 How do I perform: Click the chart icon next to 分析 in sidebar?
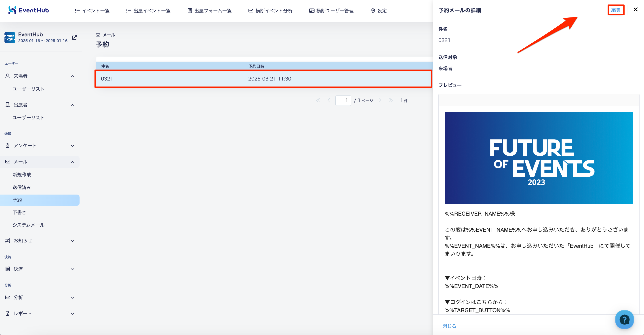8,297
